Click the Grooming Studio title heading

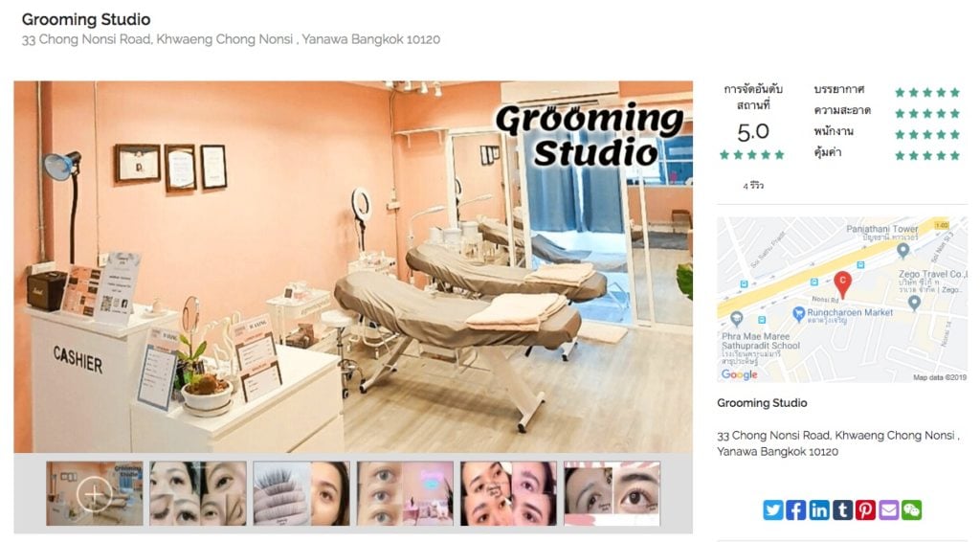pos(85,19)
